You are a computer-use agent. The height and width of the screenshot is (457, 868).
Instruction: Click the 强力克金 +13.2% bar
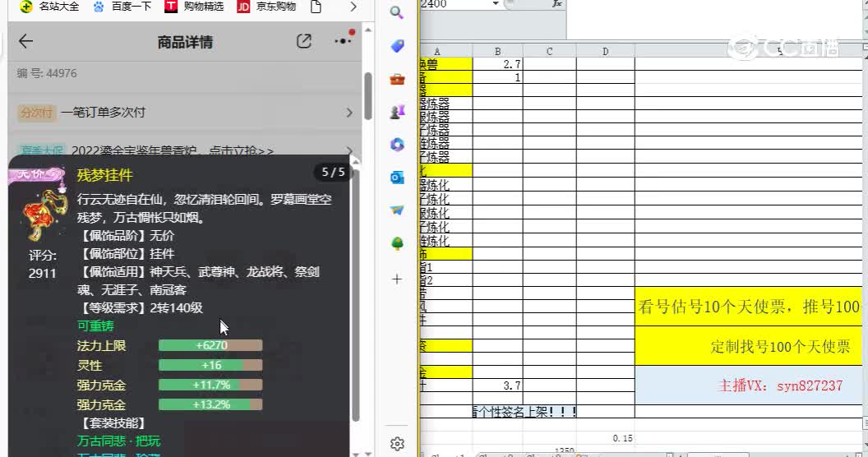point(210,405)
